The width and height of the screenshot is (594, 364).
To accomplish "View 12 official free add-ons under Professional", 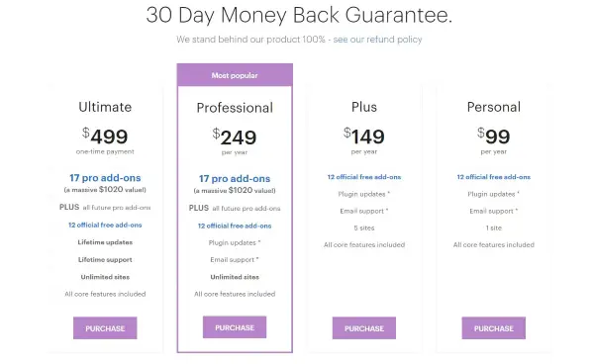I will pyautogui.click(x=235, y=226).
